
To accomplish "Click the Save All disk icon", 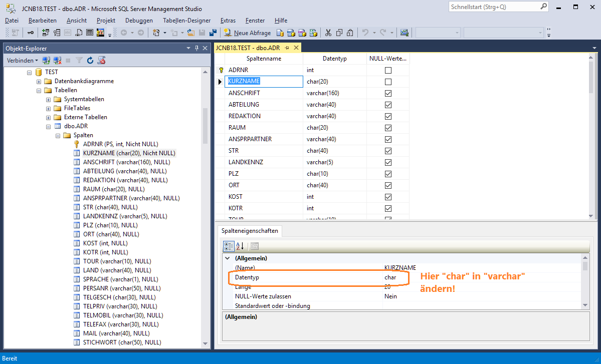I will (213, 33).
